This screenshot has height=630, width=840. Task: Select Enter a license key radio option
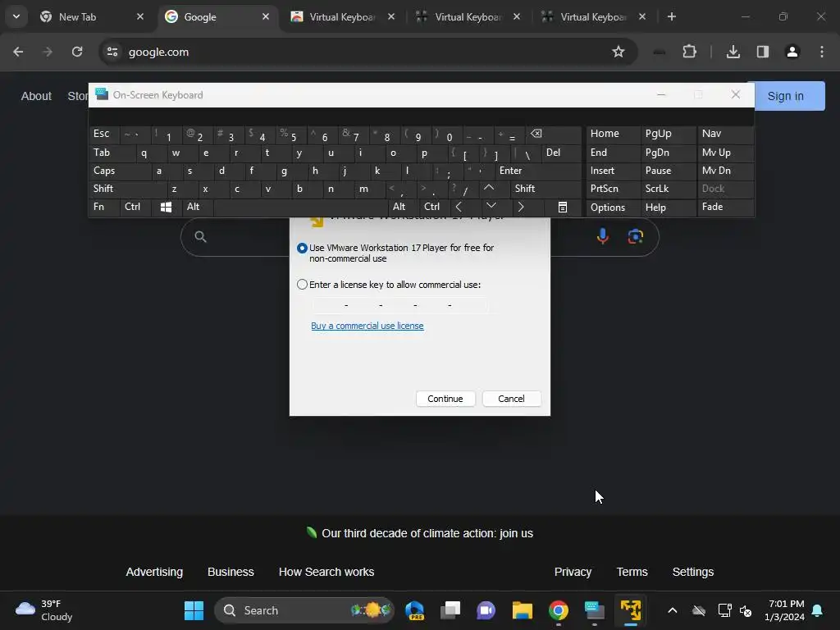tap(302, 285)
